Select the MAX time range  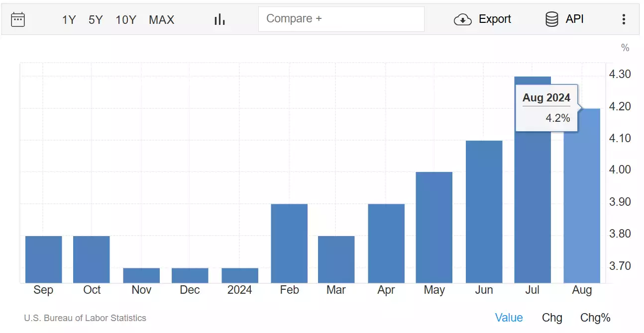click(x=161, y=20)
